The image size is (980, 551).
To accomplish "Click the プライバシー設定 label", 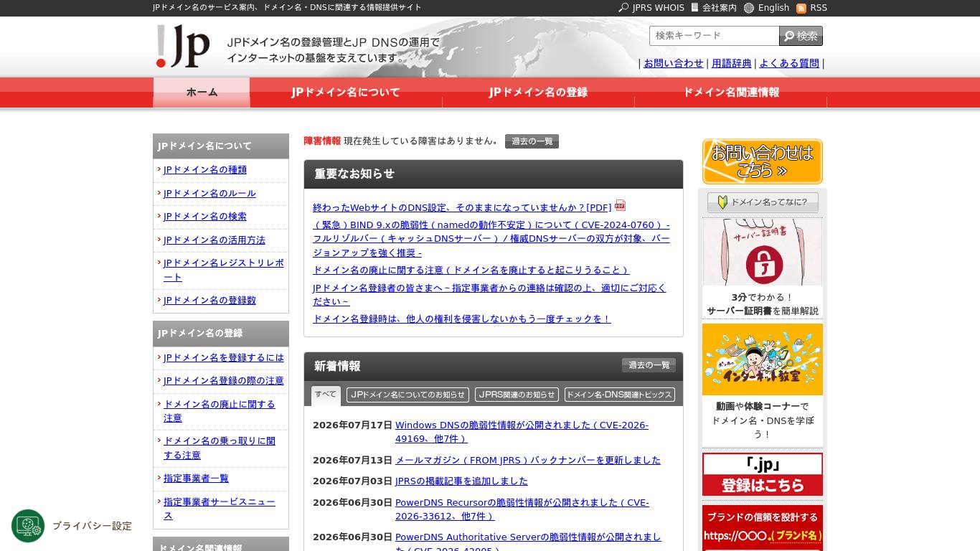I will [92, 527].
